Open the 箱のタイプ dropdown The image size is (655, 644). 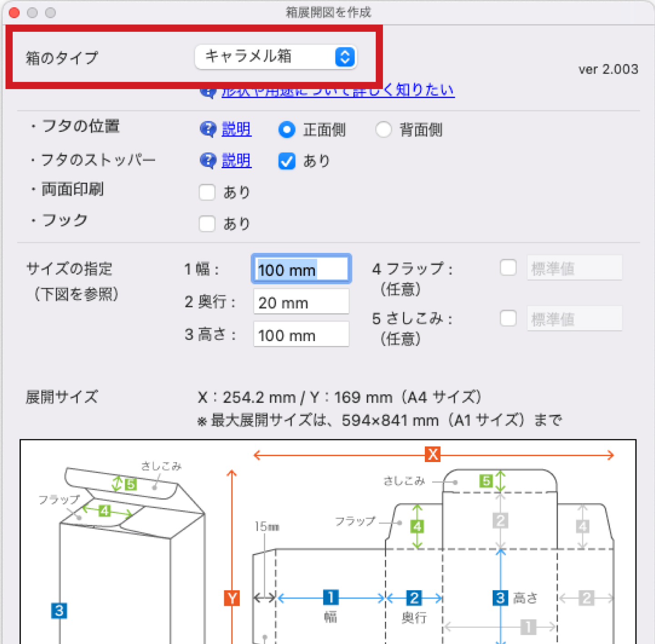point(276,57)
